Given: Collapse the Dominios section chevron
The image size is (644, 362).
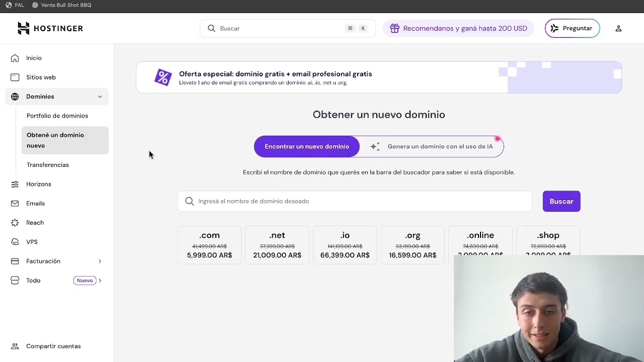Looking at the screenshot, I should tap(100, 97).
